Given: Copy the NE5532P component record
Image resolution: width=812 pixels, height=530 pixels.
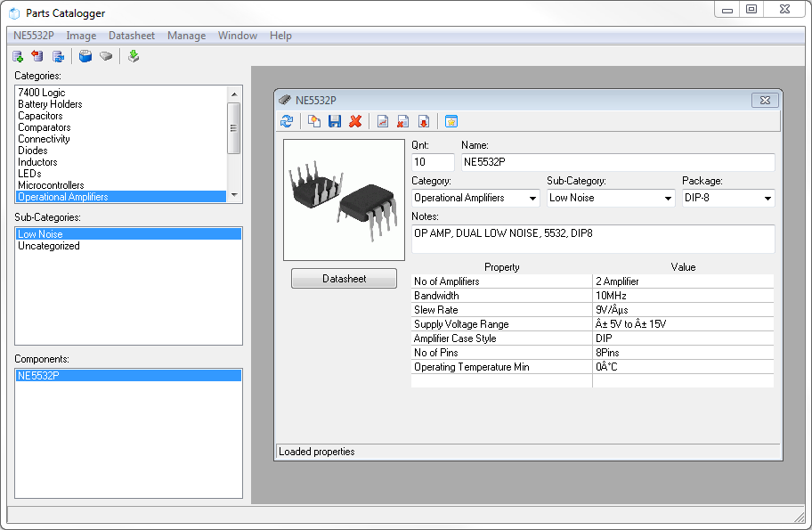Looking at the screenshot, I should (x=313, y=121).
